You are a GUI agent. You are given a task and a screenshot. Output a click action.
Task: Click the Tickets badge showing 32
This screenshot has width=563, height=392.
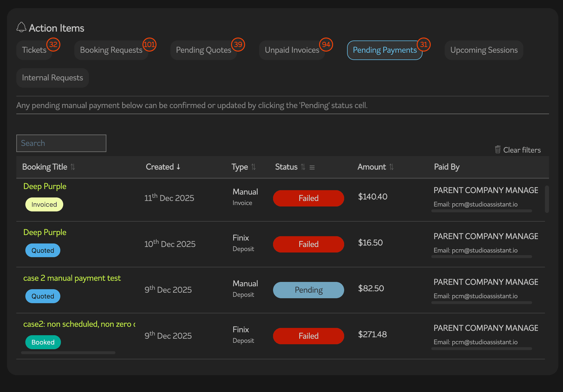(53, 45)
